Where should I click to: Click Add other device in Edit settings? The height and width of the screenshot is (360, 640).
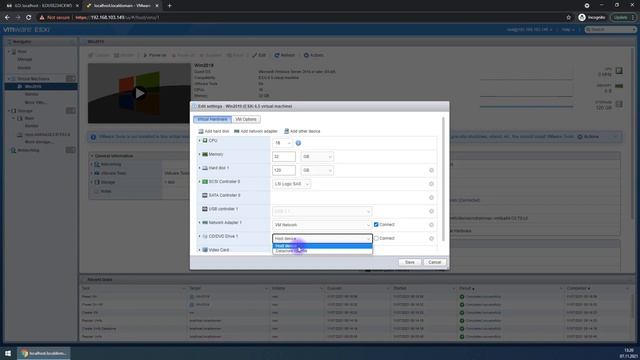pyautogui.click(x=302, y=131)
